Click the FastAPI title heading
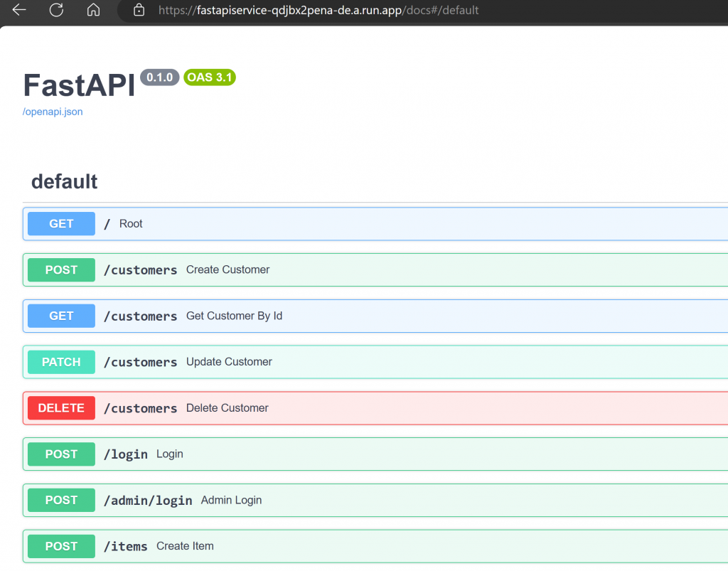This screenshot has width=728, height=571. coord(79,85)
